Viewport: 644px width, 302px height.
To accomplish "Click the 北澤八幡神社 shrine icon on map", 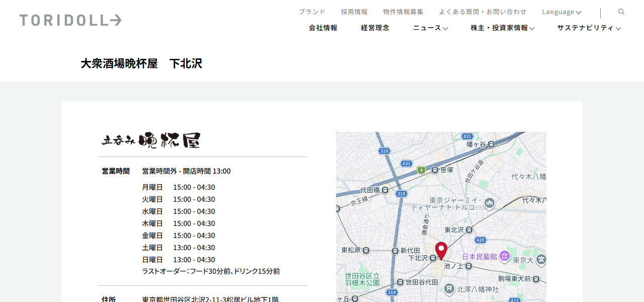I will tap(449, 288).
